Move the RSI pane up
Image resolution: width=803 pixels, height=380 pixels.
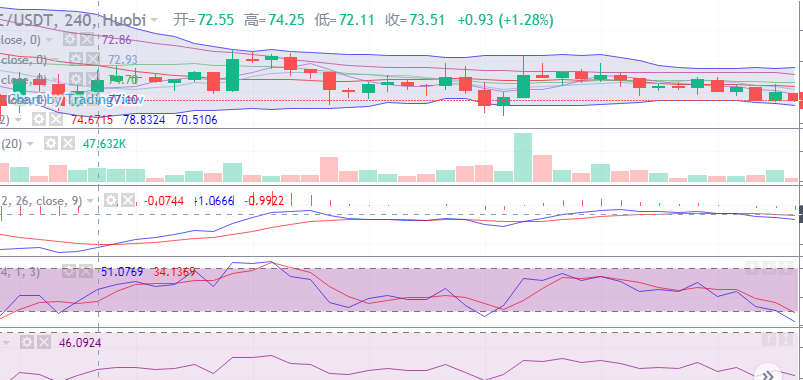[x=768, y=339]
